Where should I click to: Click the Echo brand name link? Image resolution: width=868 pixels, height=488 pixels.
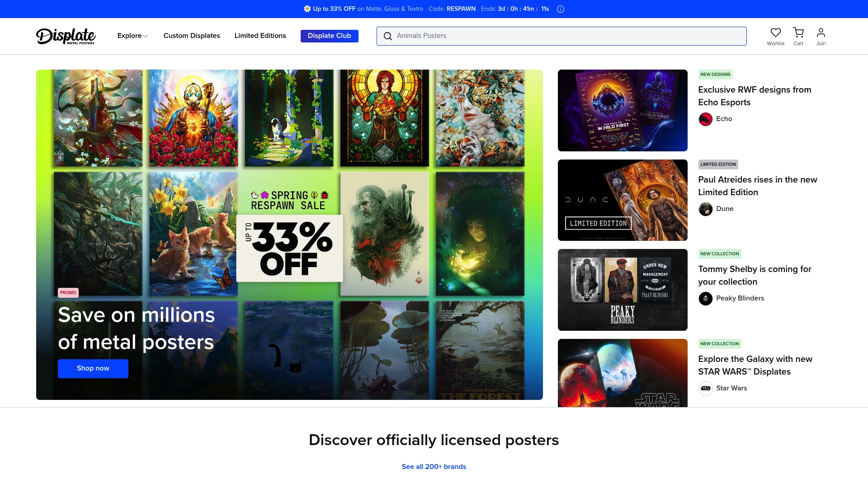(x=724, y=119)
